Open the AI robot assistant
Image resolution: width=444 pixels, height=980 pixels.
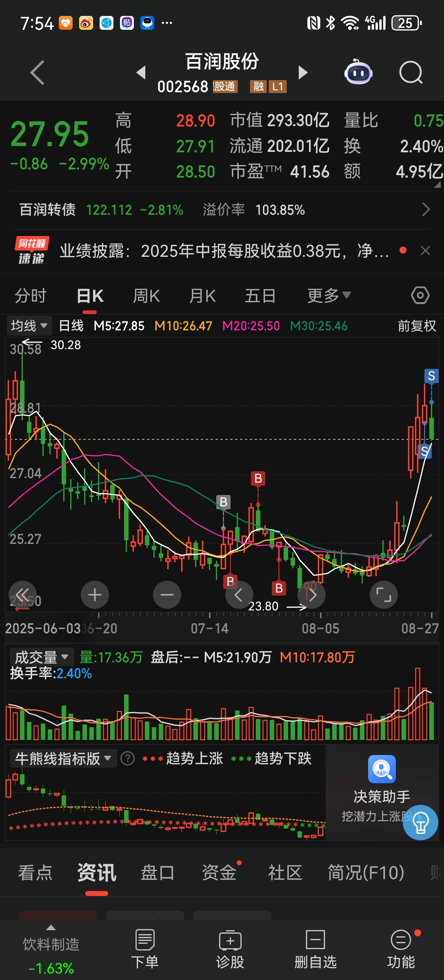pos(358,72)
